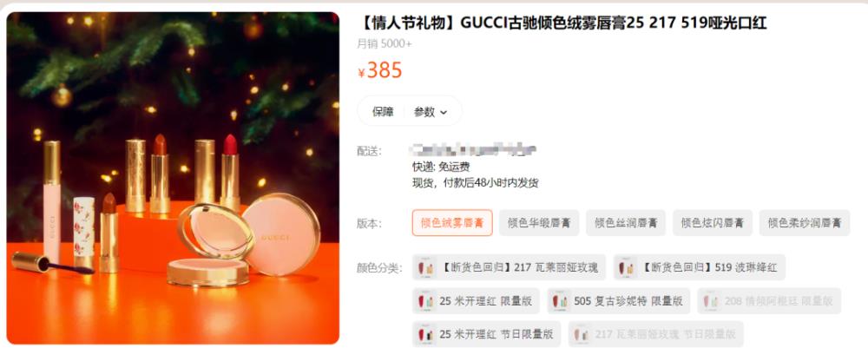Select the 倾色绒雾唇膏 version
The image size is (868, 348).
452,223
